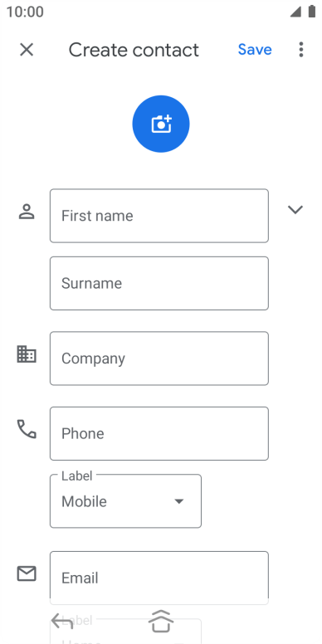Click the phone handset icon
Viewport: 322px width, 644px height.
coord(27,429)
